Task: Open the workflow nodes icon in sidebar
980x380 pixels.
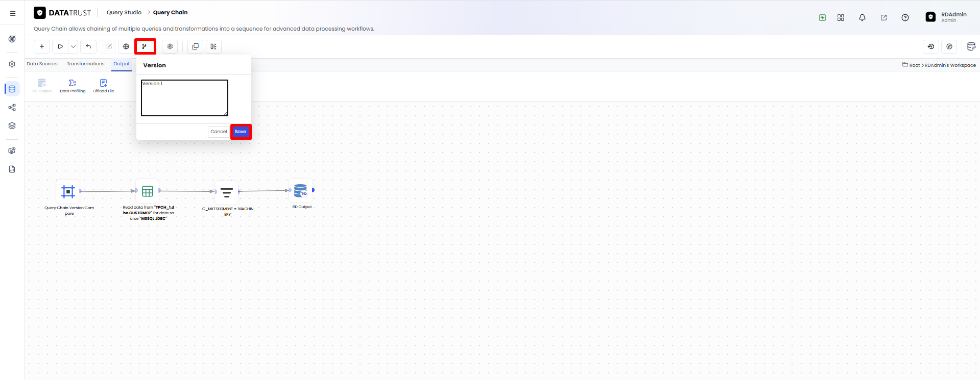Action: 12,108
